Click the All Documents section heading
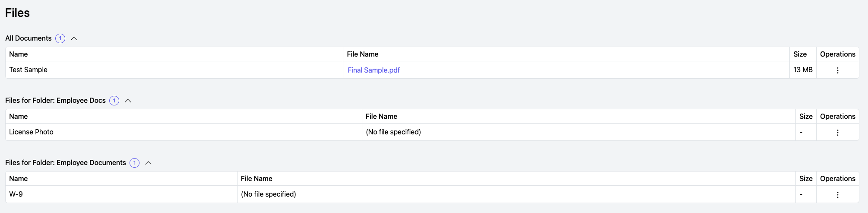The height and width of the screenshot is (213, 868). tap(29, 38)
